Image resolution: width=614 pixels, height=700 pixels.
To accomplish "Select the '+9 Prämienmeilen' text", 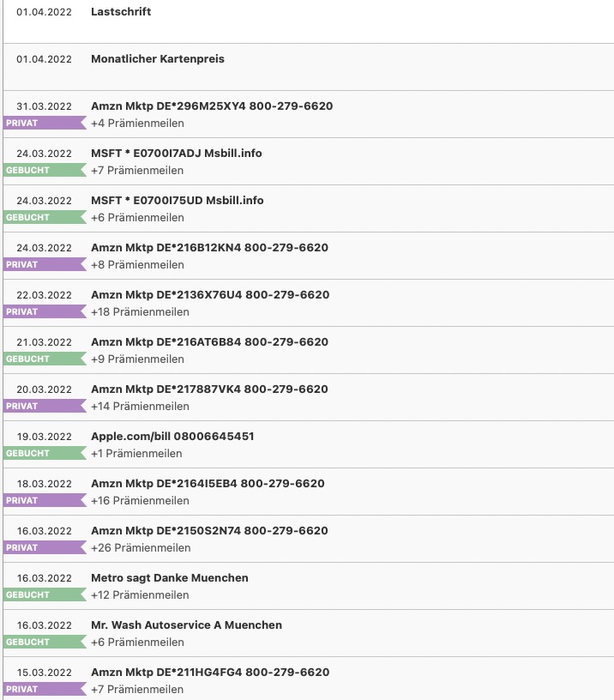I will (137, 359).
